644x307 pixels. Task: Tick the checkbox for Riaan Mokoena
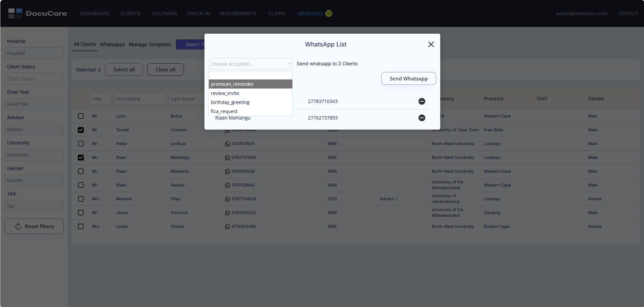click(81, 171)
